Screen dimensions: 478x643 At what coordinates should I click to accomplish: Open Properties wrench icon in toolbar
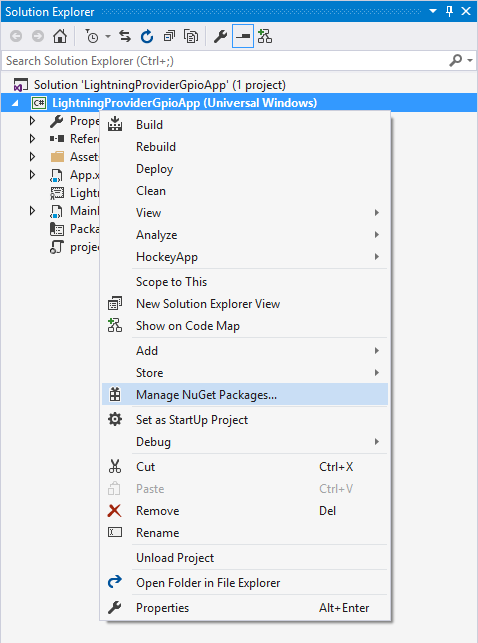point(221,36)
